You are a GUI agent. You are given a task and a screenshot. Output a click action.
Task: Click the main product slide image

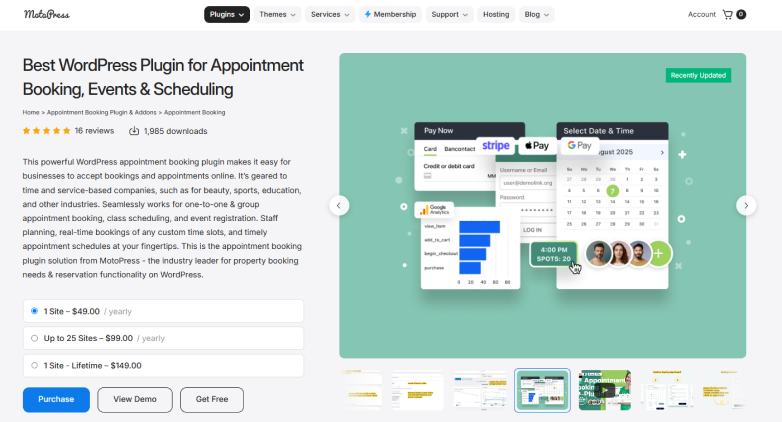(x=543, y=206)
